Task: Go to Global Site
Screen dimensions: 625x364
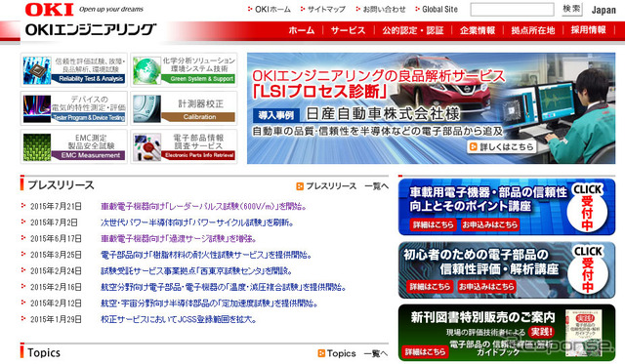Action: coord(439,9)
